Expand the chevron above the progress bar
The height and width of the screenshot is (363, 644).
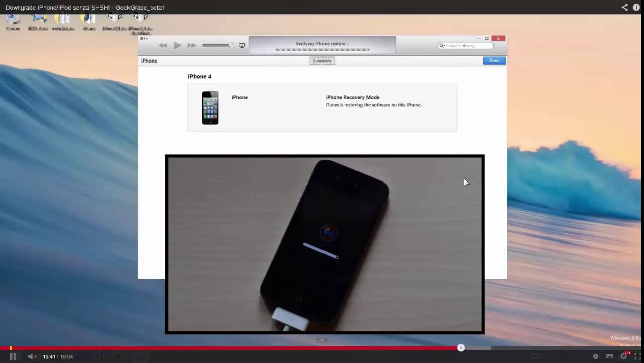321,341
